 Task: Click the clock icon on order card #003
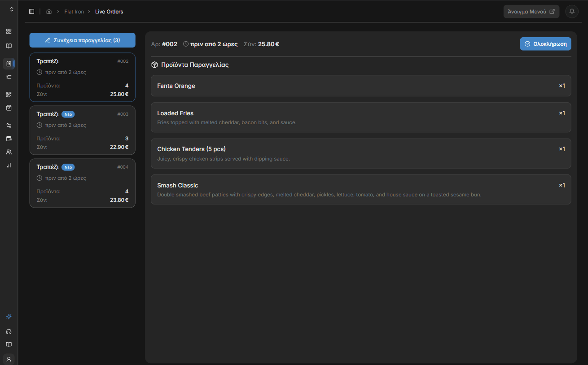(39, 125)
